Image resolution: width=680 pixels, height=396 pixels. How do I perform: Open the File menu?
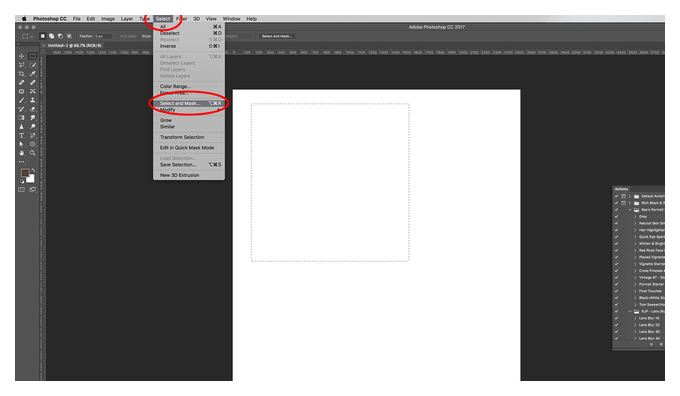pos(76,19)
